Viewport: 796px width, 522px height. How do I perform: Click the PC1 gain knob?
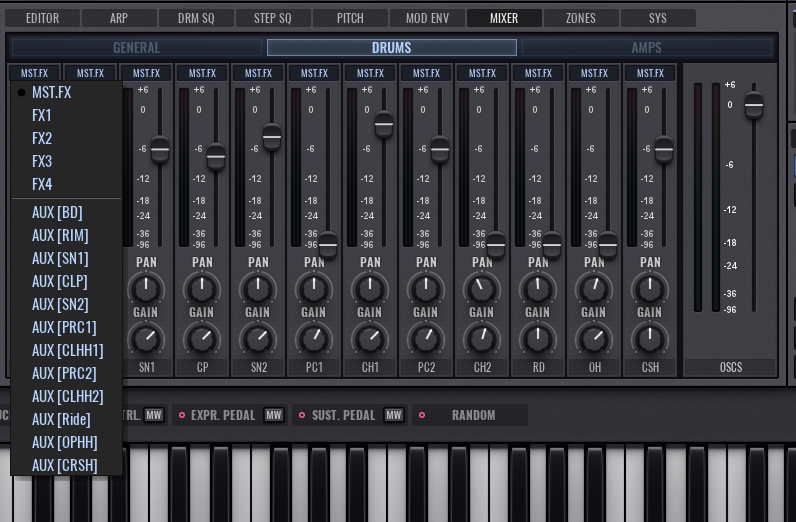coord(314,339)
